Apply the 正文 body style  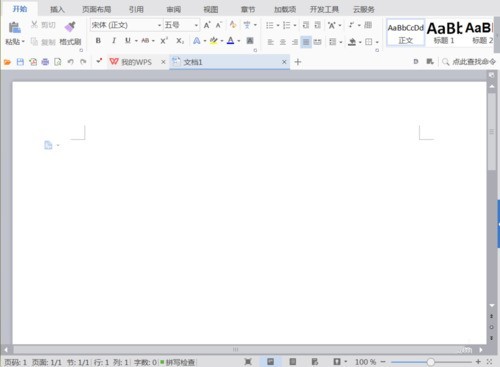(x=406, y=33)
